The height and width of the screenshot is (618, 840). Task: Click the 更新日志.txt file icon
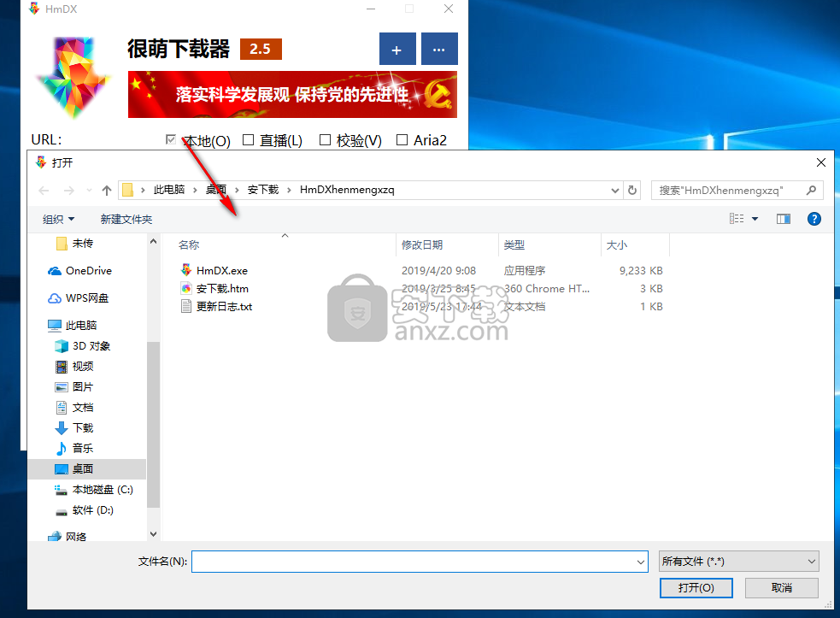pyautogui.click(x=186, y=307)
